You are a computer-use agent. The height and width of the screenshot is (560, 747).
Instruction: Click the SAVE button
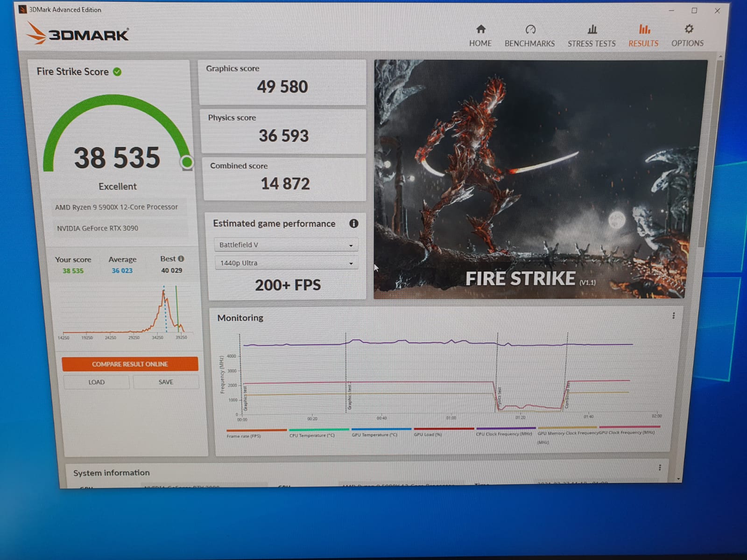(166, 382)
